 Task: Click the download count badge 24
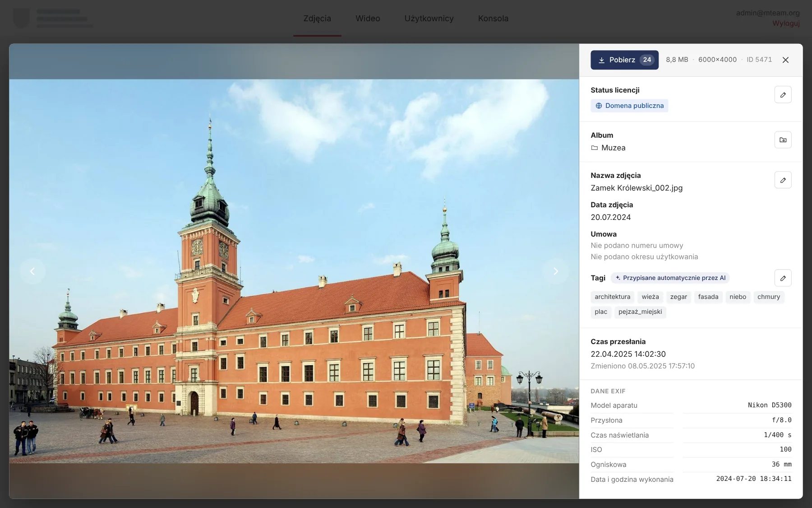click(647, 60)
